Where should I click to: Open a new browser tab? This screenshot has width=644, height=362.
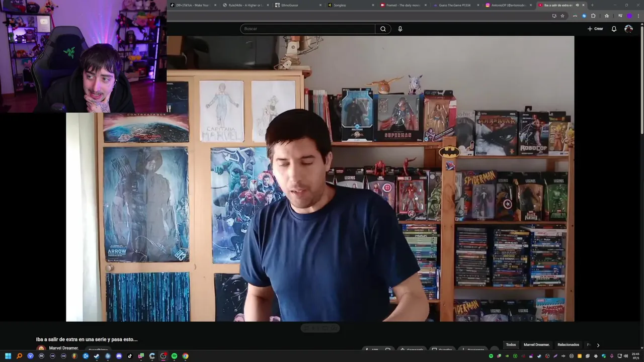[592, 5]
